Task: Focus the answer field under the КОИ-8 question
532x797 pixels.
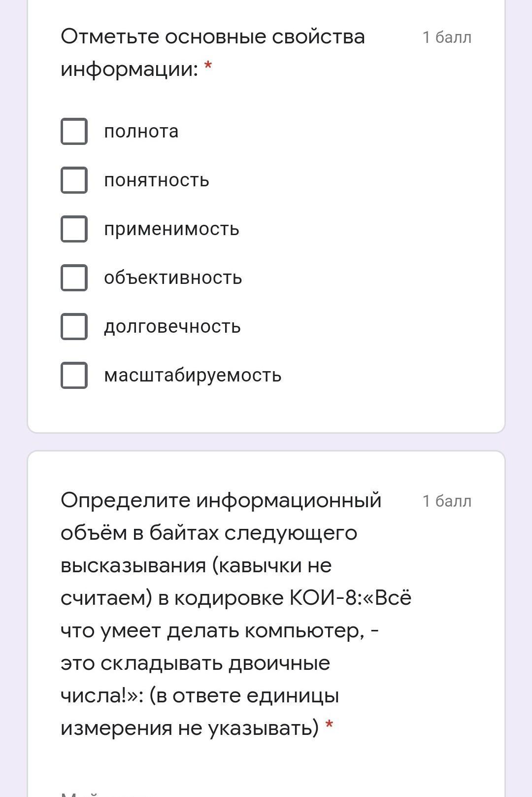Action: coord(197,791)
